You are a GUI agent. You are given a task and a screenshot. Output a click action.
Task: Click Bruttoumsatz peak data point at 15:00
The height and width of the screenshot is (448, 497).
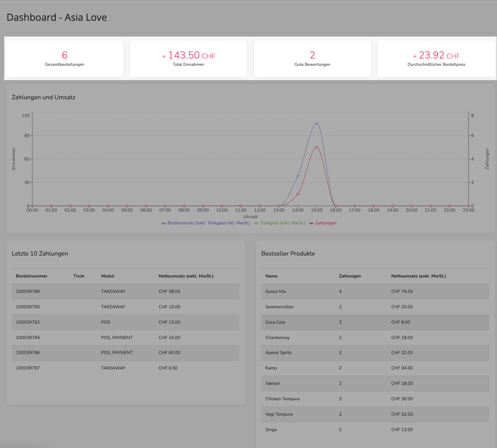click(x=317, y=124)
